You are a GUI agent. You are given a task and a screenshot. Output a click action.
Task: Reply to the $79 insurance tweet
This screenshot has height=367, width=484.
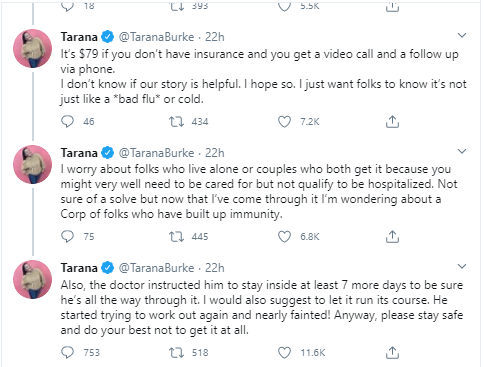pos(68,121)
